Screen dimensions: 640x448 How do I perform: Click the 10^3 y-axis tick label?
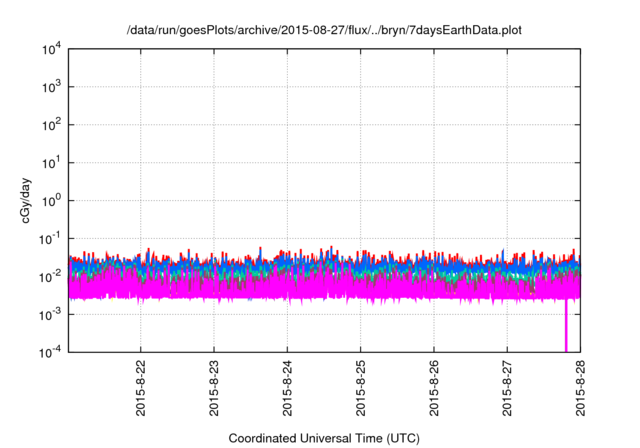51,87
